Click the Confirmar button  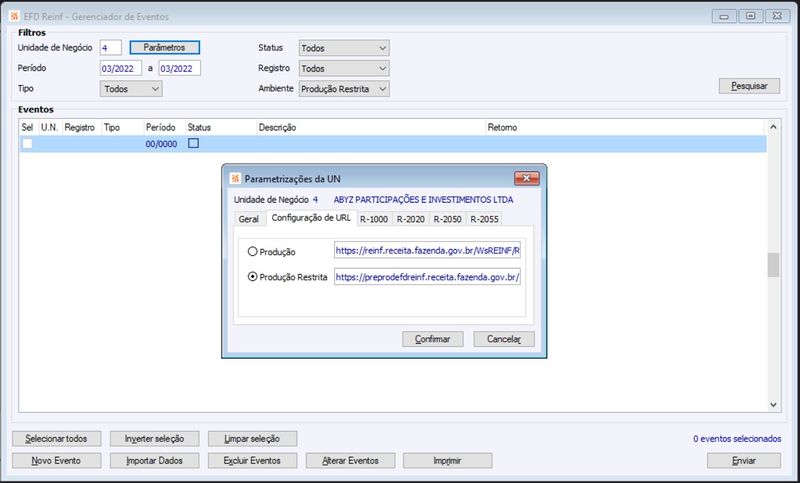coord(433,339)
